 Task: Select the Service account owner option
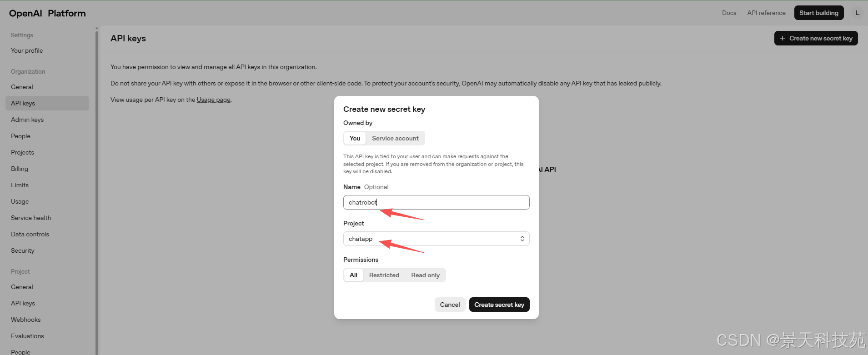[395, 138]
